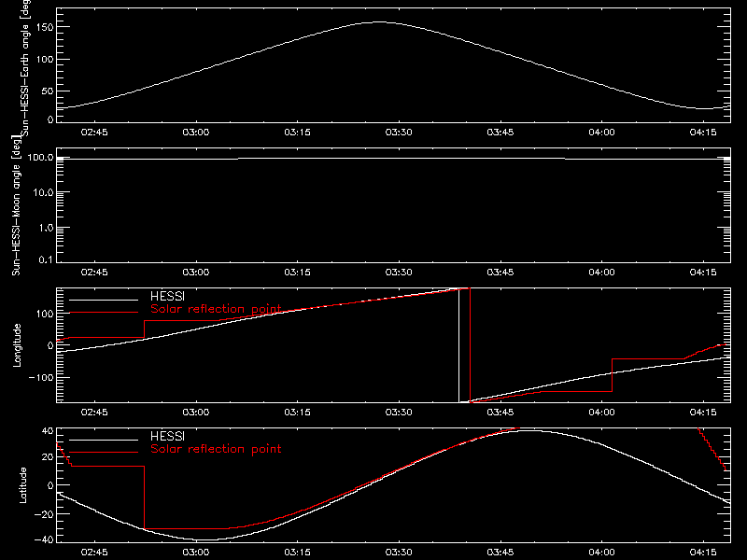Click 03:15 under the Longitude plot
This screenshot has width=747, height=560.
(297, 413)
